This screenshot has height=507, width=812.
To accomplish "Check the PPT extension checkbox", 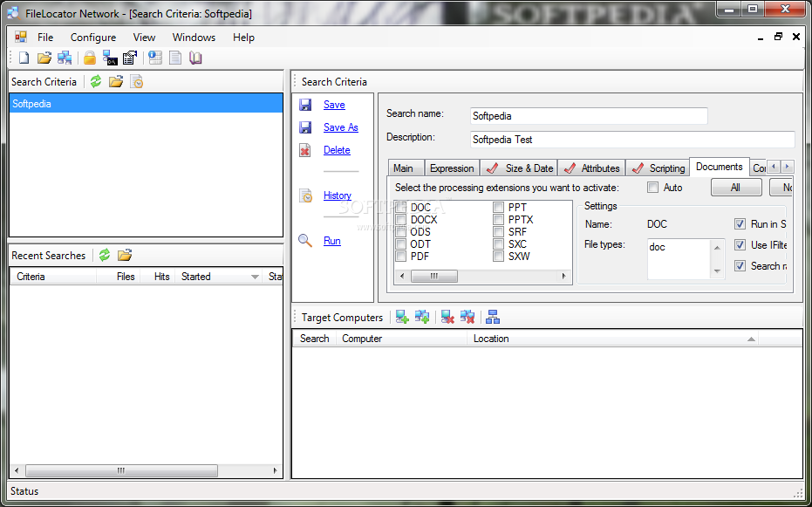I will (x=498, y=208).
